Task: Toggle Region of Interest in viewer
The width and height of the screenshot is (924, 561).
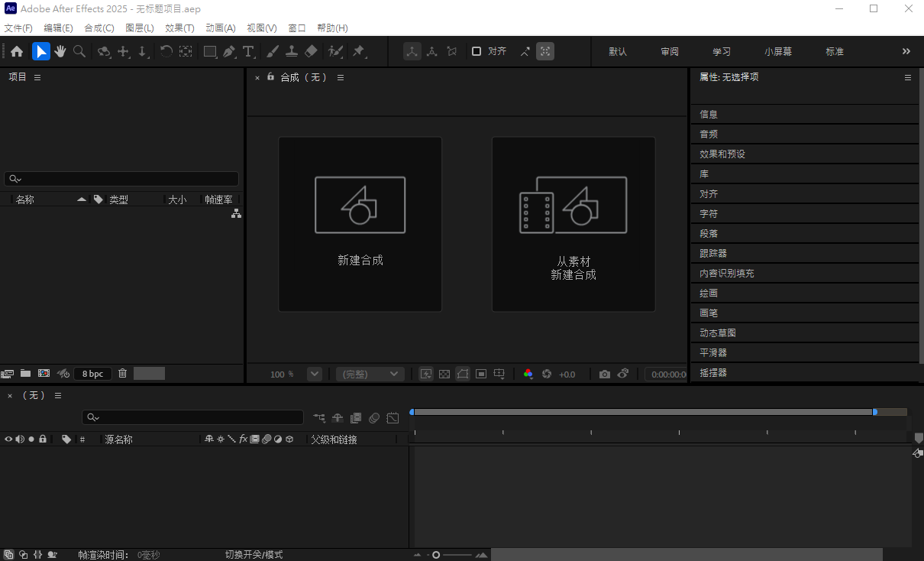Action: pyautogui.click(x=481, y=374)
